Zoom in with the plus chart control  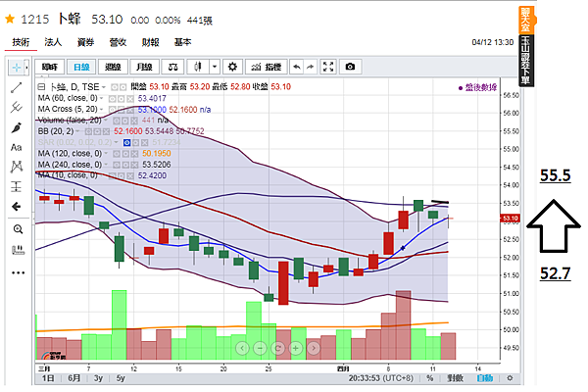click(x=296, y=349)
